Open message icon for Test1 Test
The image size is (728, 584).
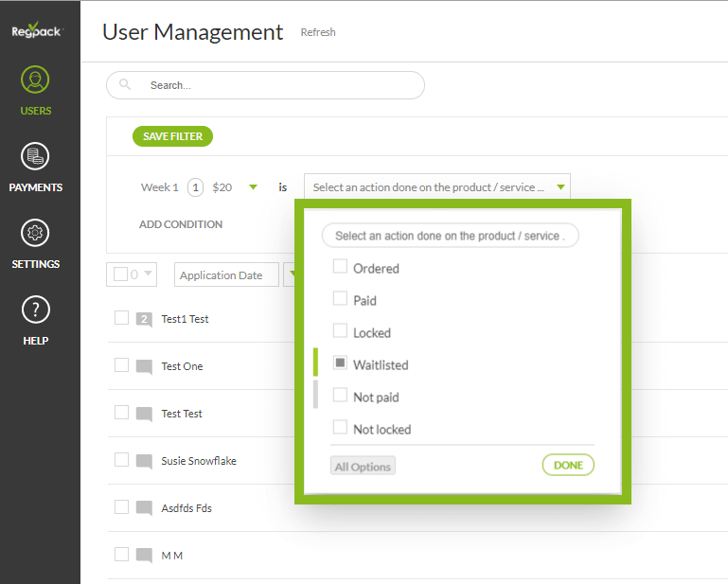(144, 319)
